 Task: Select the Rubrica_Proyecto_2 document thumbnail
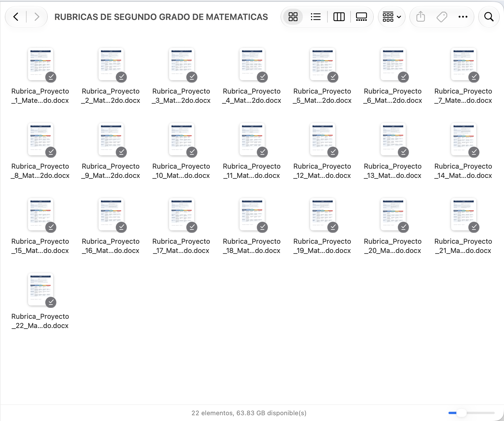point(111,64)
